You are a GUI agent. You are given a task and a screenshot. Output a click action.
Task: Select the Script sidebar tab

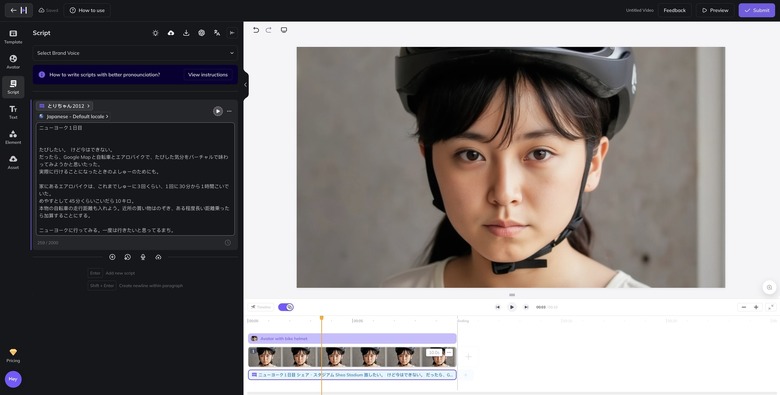[13, 87]
